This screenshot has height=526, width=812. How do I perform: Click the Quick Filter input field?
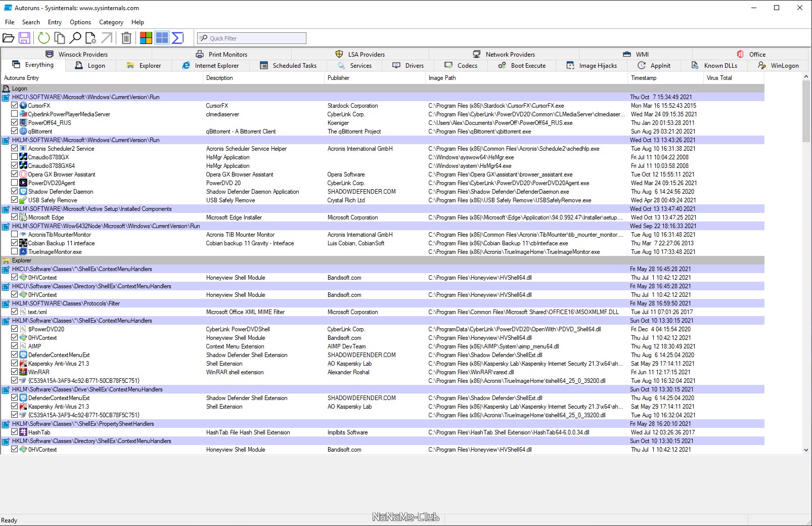[252, 38]
